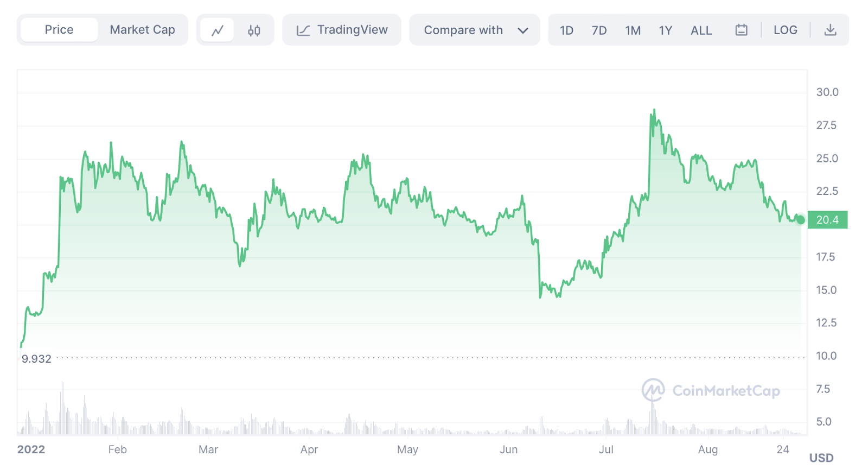The image size is (868, 475).
Task: Switch to candlestick chart icon
Action: (254, 30)
